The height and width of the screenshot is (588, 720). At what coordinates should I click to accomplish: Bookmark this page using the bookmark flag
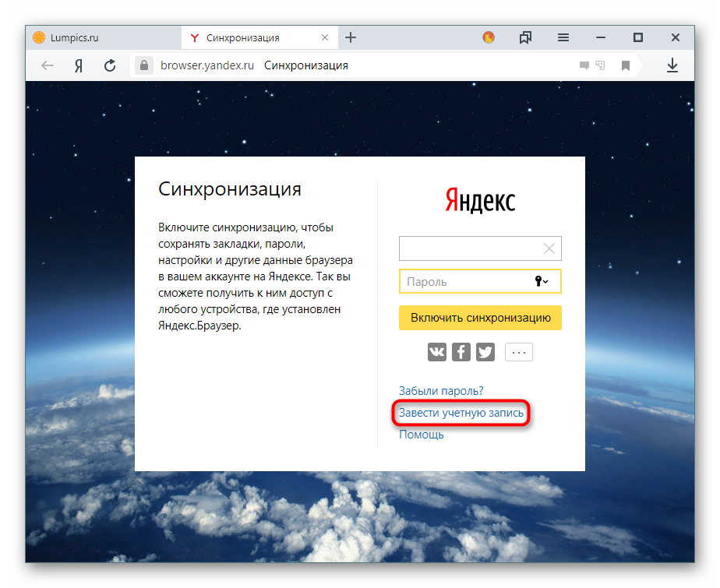[x=625, y=66]
